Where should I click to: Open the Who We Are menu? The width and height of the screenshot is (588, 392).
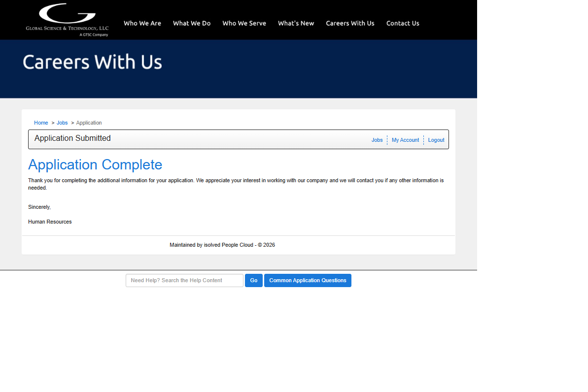[x=142, y=23]
